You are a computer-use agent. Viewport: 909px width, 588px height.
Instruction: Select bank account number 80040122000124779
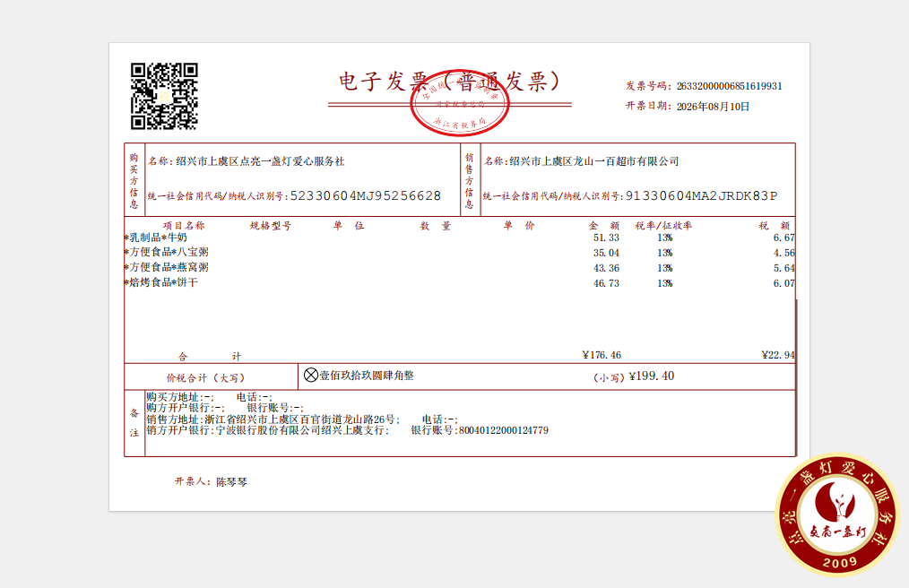[x=503, y=430]
